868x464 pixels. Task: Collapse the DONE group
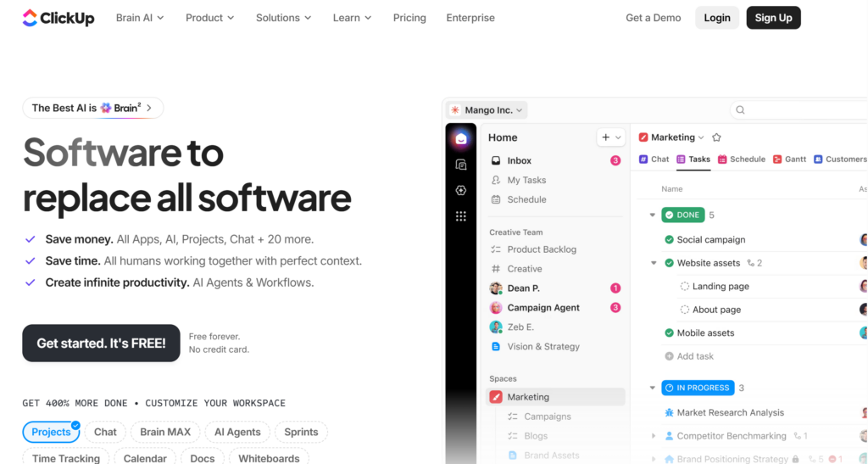pos(653,215)
